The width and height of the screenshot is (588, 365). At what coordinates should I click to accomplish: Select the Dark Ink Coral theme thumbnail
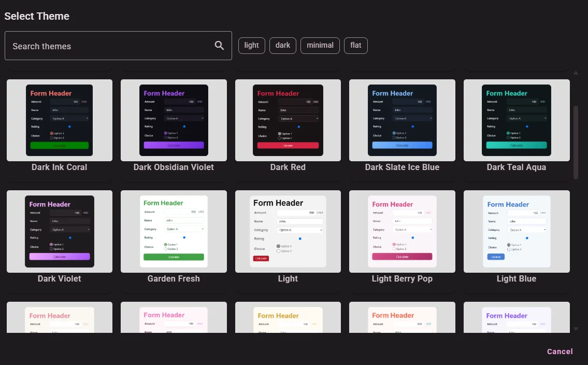tap(60, 120)
